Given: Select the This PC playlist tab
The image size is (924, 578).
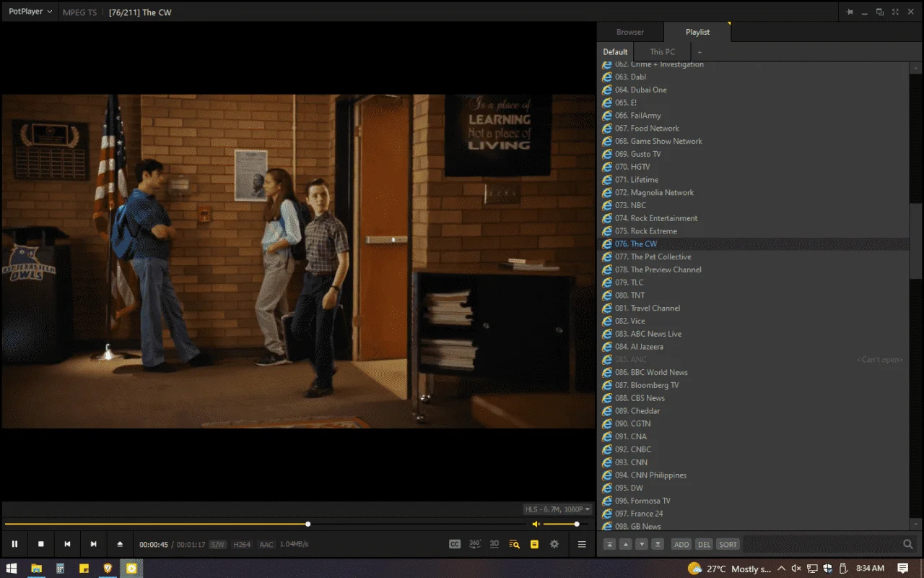Looking at the screenshot, I should [x=662, y=52].
